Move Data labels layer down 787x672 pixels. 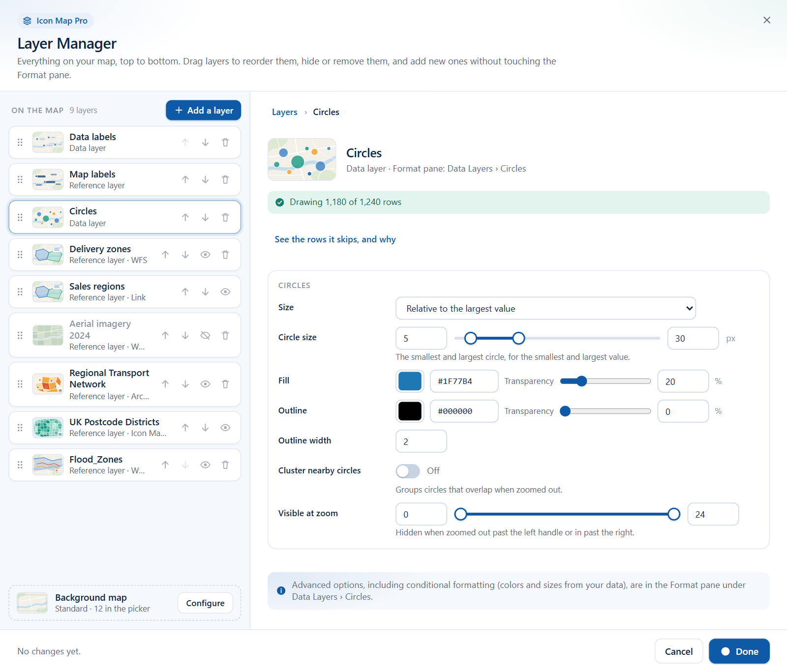pyautogui.click(x=205, y=143)
